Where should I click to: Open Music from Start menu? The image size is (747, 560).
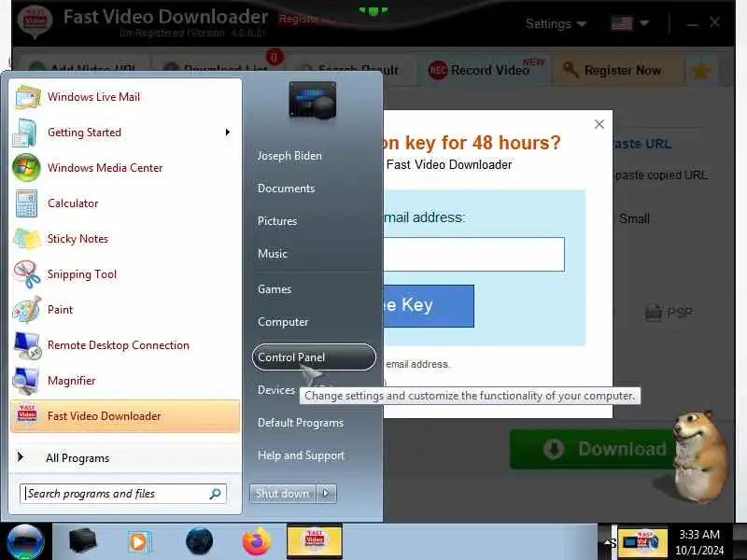point(273,253)
